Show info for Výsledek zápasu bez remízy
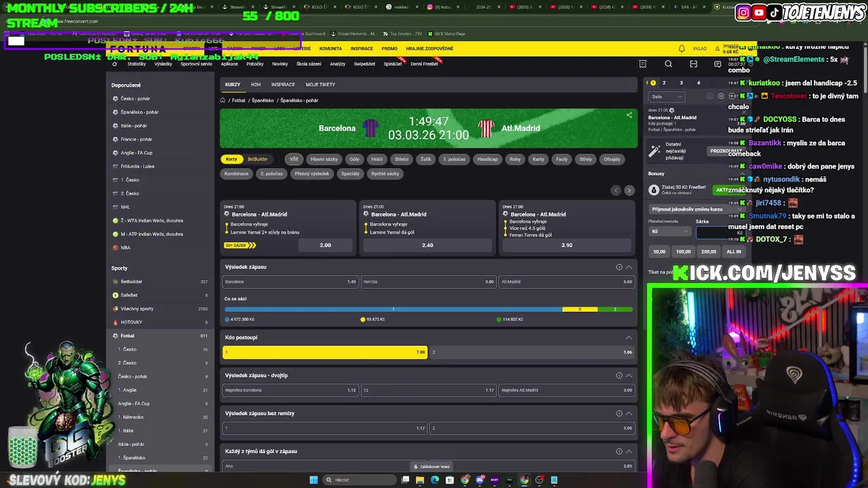This screenshot has width=868, height=488. click(619, 413)
